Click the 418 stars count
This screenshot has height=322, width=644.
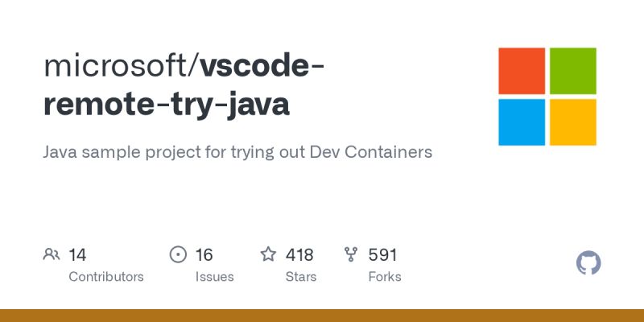[x=299, y=254]
